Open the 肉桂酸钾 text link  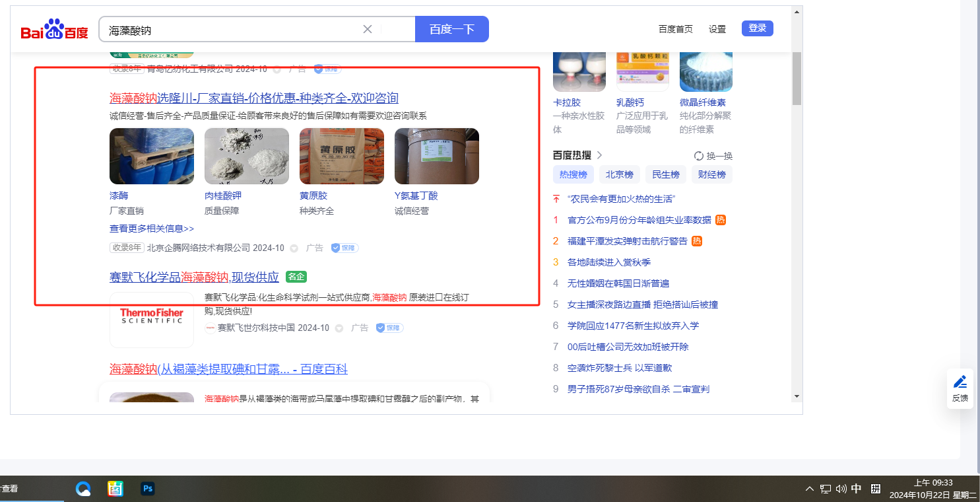[223, 196]
